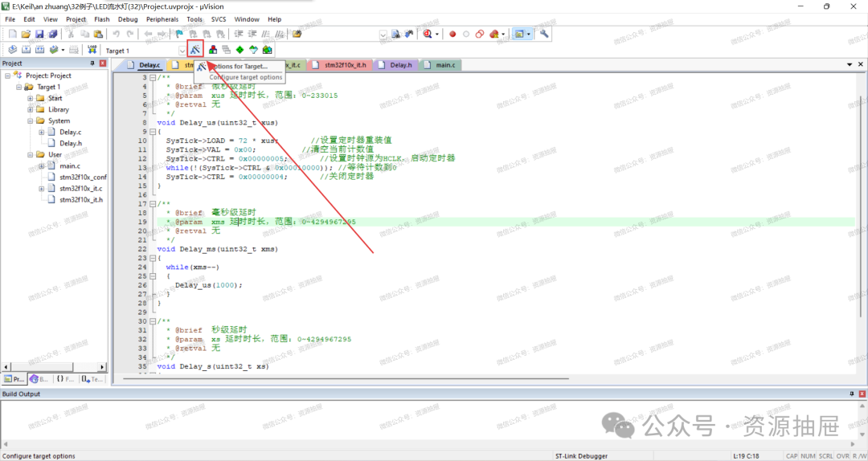Switch to the Functions panel tab
This screenshot has width=868, height=461.
click(65, 379)
